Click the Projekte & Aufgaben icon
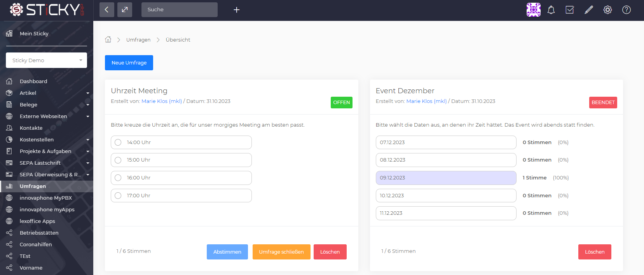 click(x=9, y=151)
